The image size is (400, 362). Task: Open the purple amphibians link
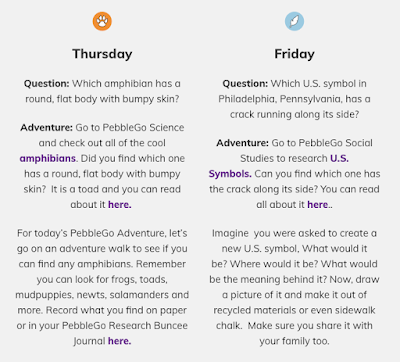coord(47,158)
